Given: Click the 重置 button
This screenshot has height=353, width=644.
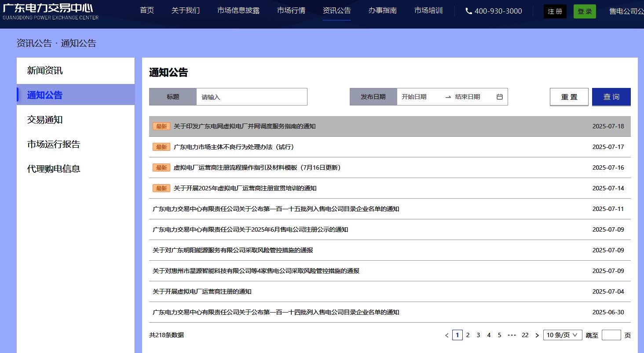Looking at the screenshot, I should pos(569,97).
